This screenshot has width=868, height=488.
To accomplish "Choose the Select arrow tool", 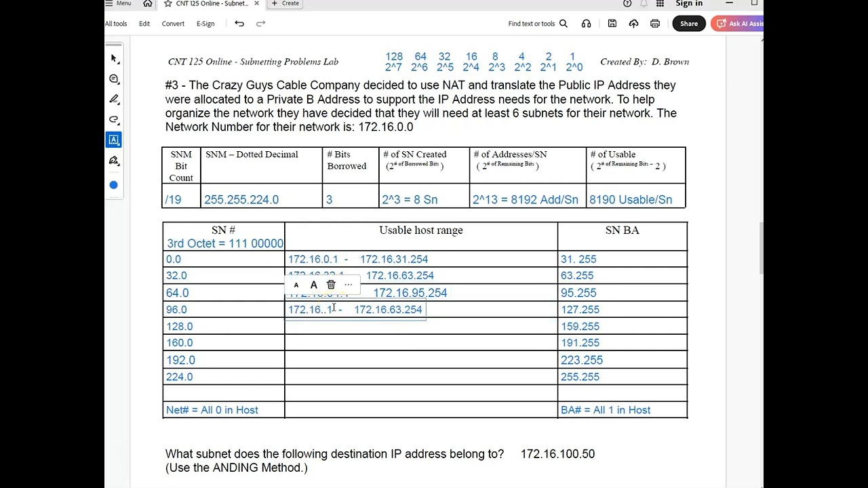I will pyautogui.click(x=114, y=59).
